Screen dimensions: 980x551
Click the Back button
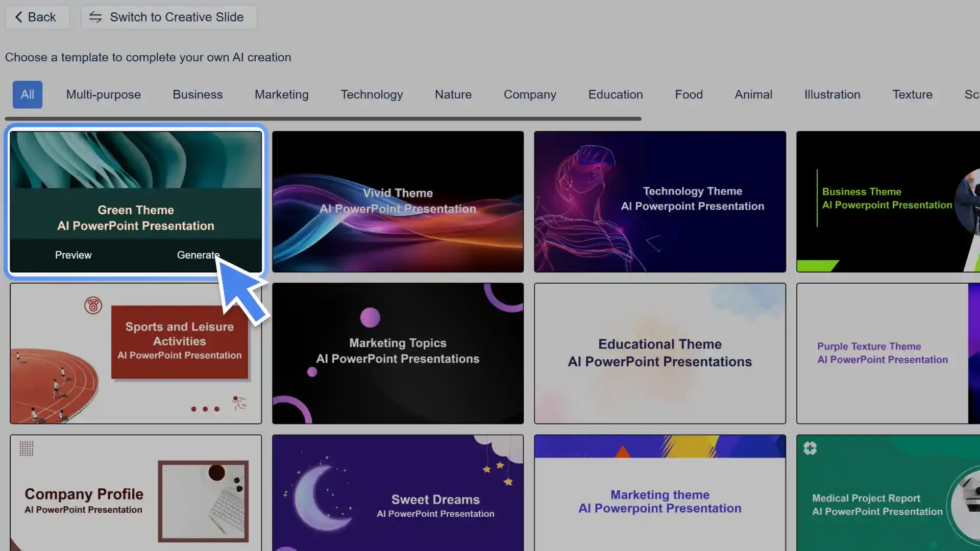[37, 17]
